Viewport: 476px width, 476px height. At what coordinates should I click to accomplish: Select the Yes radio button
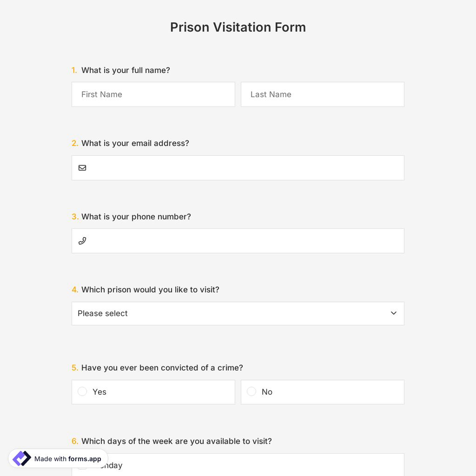tap(82, 391)
